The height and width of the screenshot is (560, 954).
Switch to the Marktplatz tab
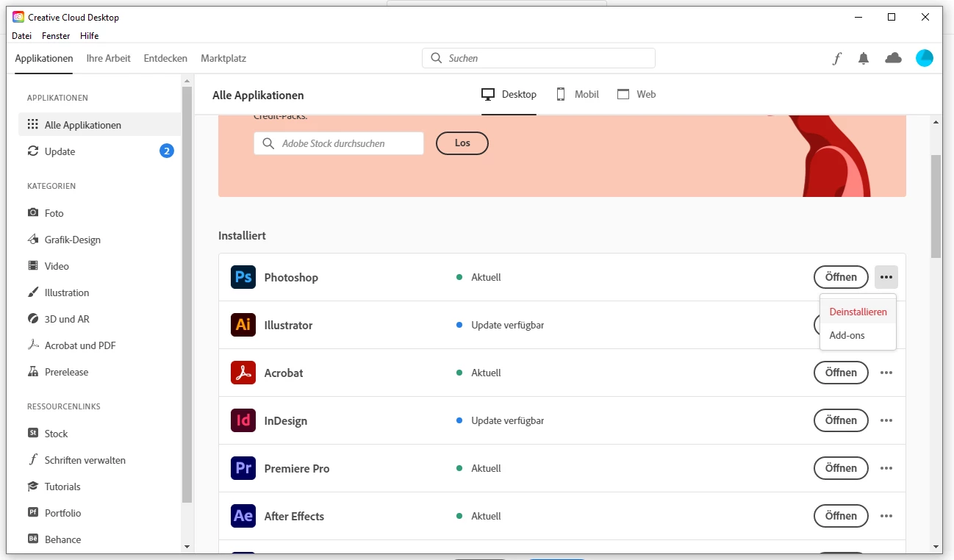[223, 59]
